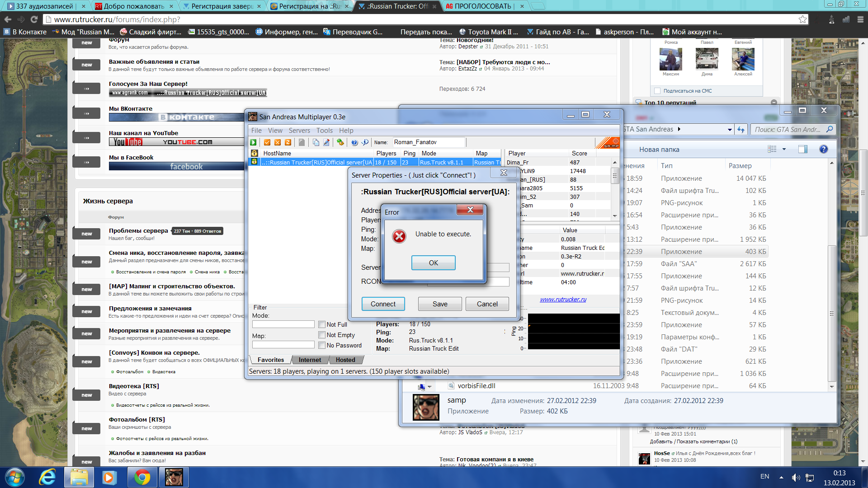Open the File menu in SA-MP
Screen dimensions: 868x488
(x=256, y=131)
